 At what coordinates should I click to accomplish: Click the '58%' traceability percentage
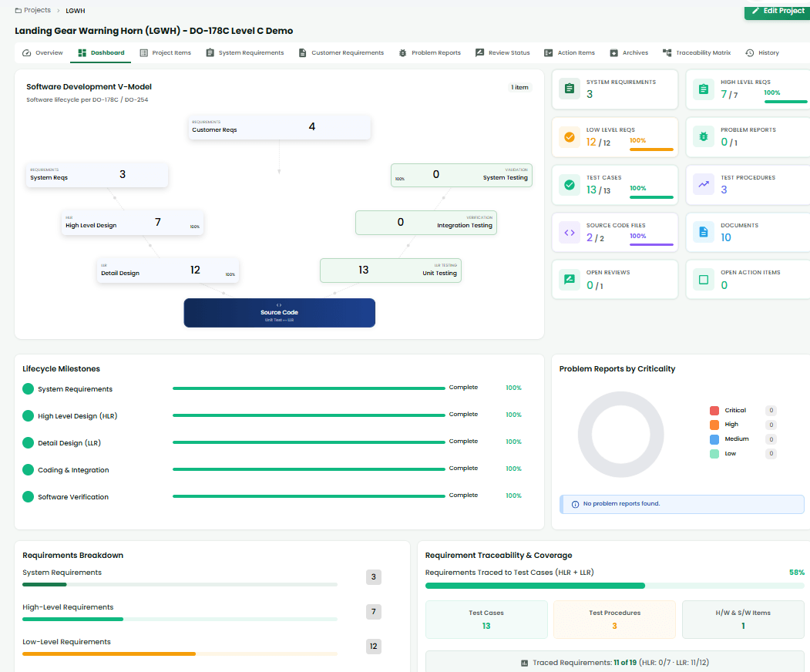[x=797, y=573]
